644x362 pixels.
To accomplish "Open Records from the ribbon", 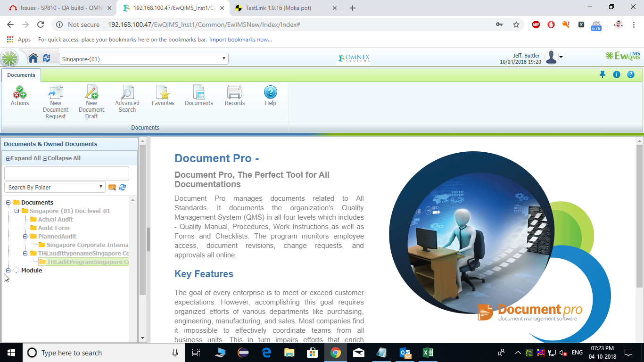I will pyautogui.click(x=235, y=96).
